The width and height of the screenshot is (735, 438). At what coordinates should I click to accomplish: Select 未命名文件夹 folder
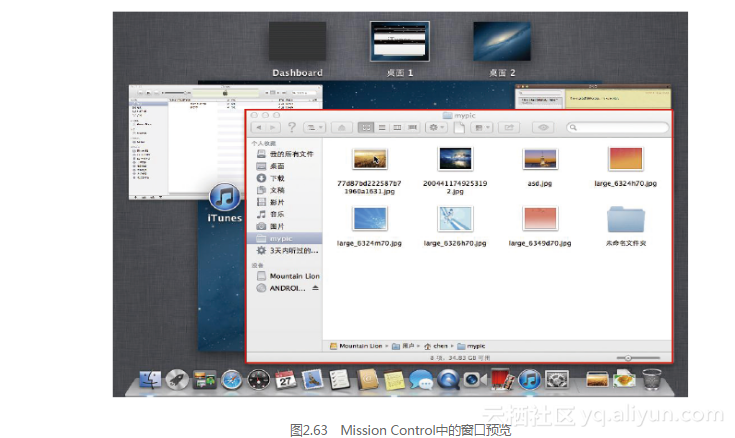[626, 219]
